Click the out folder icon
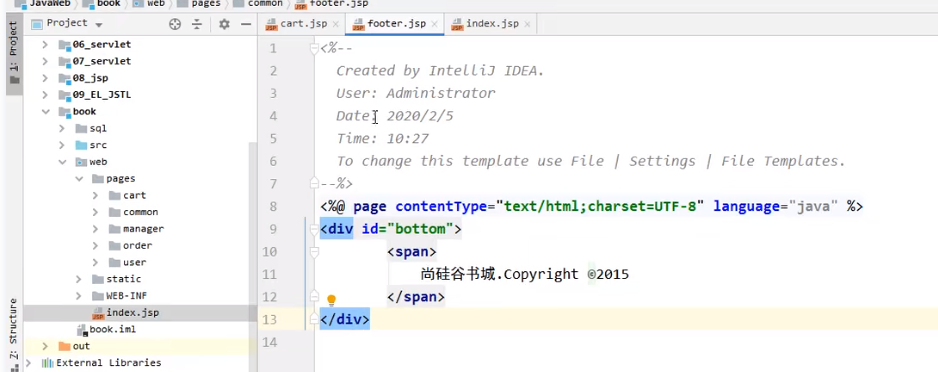This screenshot has height=372, width=938. 64,346
